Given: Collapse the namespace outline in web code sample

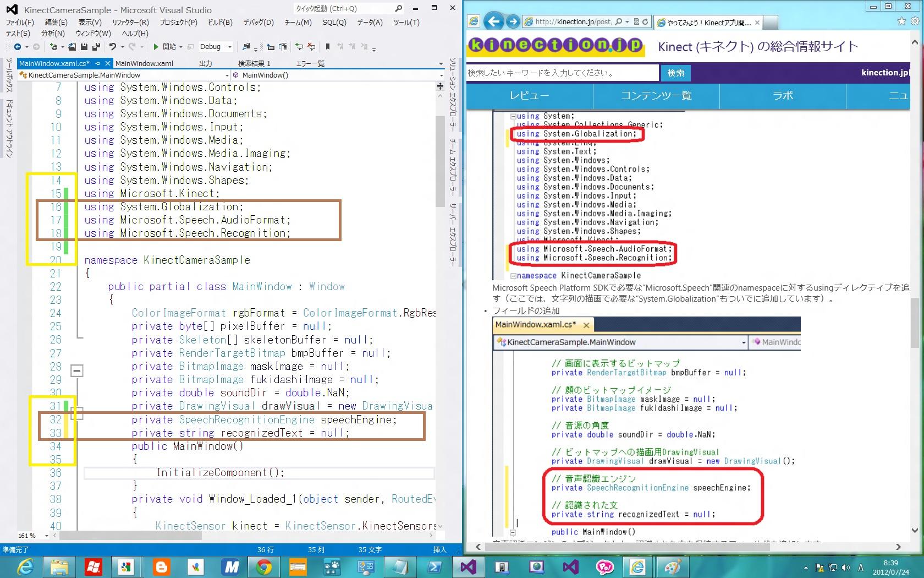Looking at the screenshot, I should pos(513,276).
